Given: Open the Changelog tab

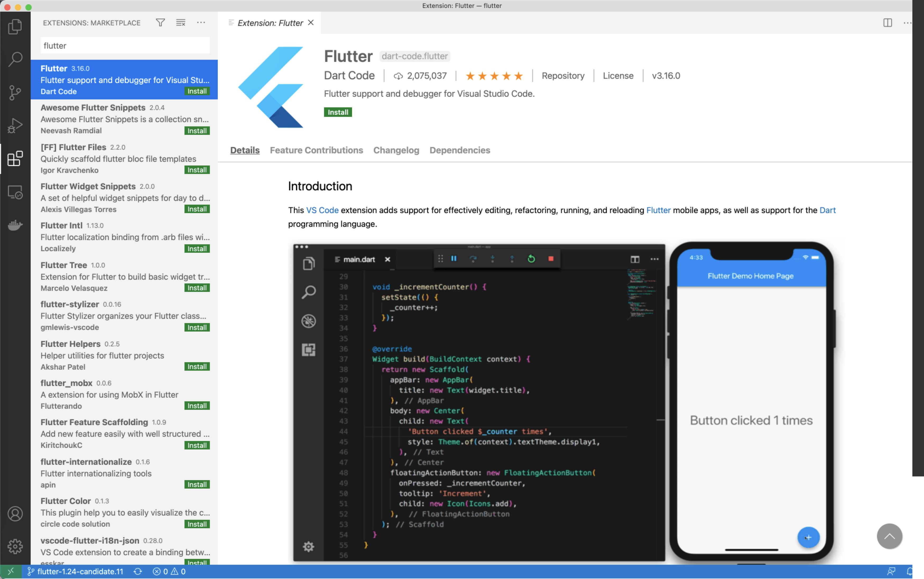Looking at the screenshot, I should point(396,150).
